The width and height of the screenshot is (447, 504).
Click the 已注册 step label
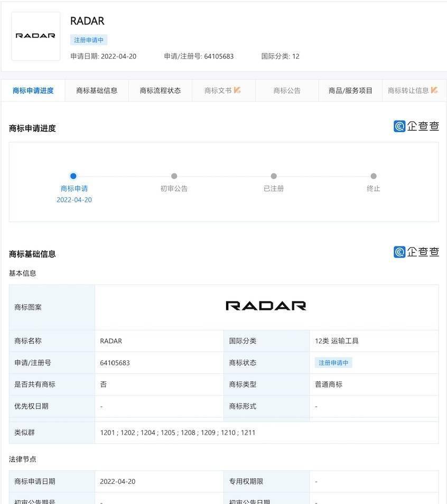pos(274,188)
